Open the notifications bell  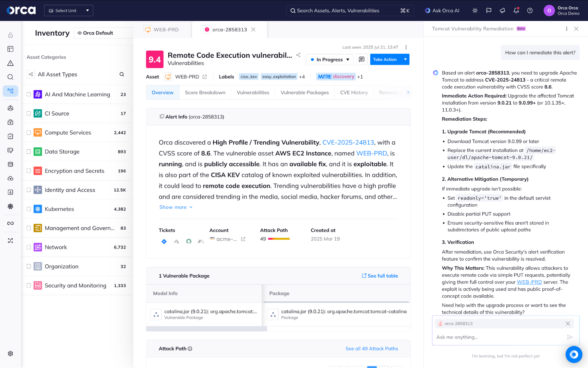pos(516,11)
